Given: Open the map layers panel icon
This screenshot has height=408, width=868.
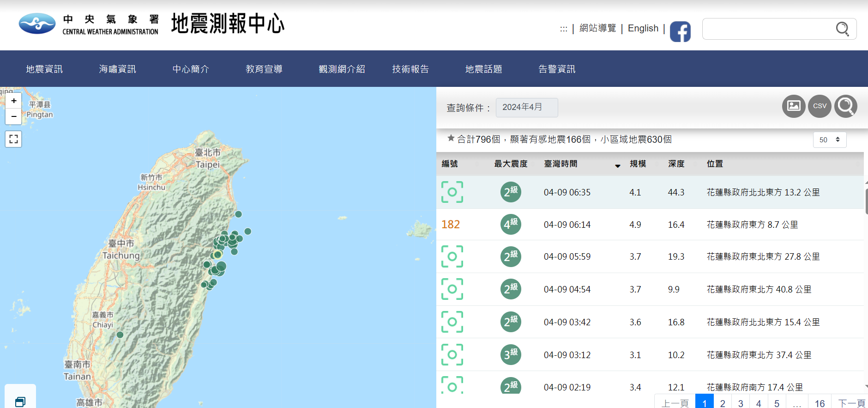Looking at the screenshot, I should point(20,401).
